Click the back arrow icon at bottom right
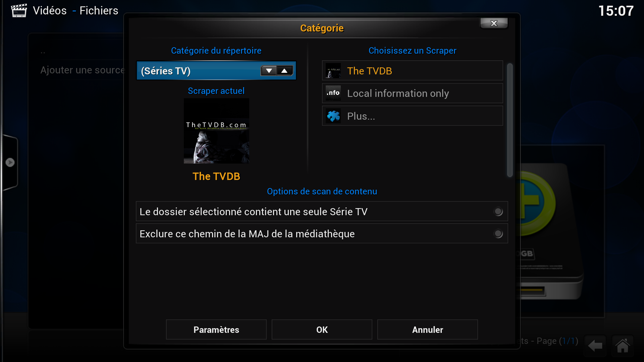 (595, 346)
